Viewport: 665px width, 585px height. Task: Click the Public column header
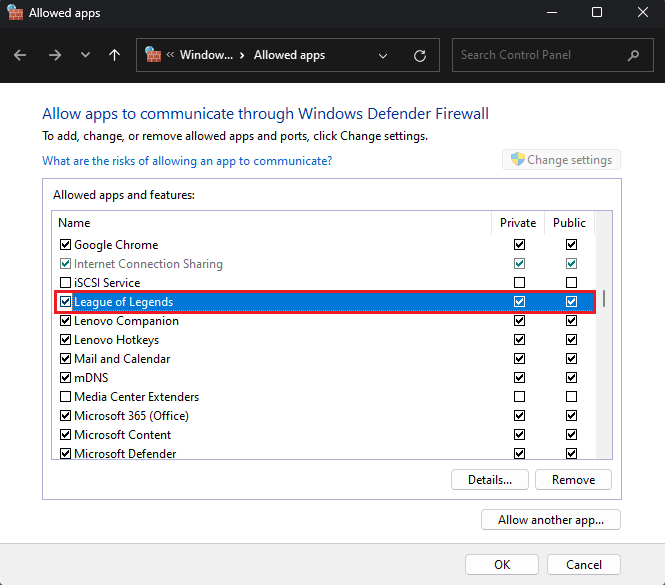tap(569, 223)
